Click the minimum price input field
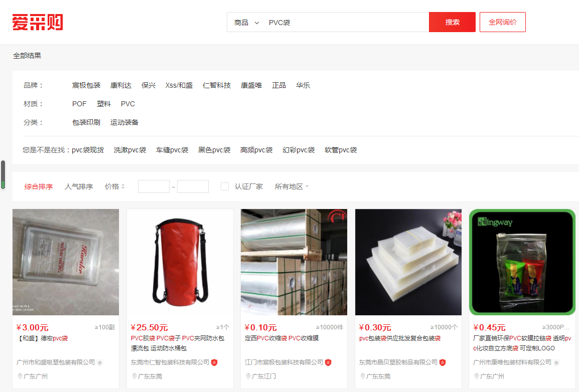The image size is (579, 392). 154,186
